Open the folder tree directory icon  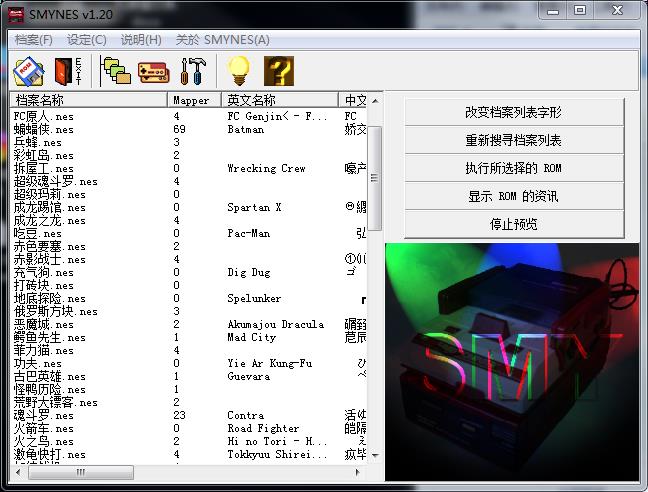(115, 71)
